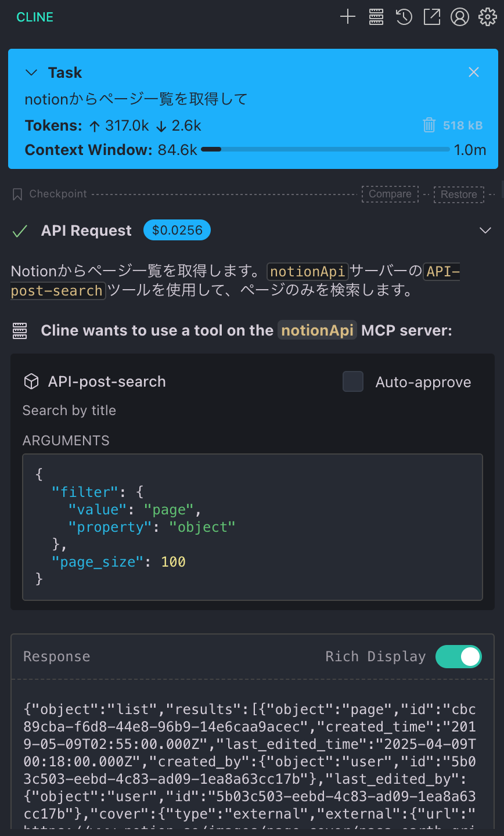
Task: Click the task text 'notionからページ一覧を取得して'
Action: [x=136, y=99]
